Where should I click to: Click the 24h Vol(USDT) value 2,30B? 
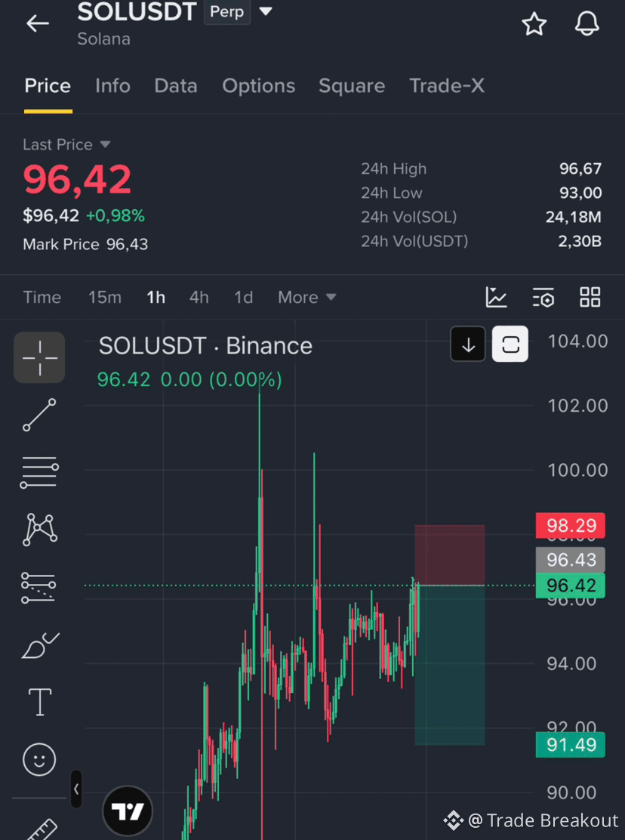580,242
